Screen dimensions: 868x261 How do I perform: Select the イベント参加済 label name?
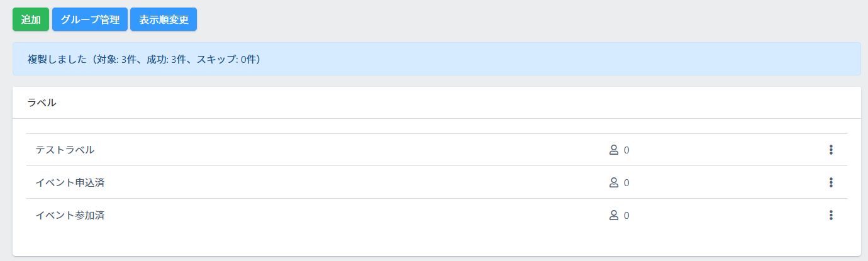point(70,215)
